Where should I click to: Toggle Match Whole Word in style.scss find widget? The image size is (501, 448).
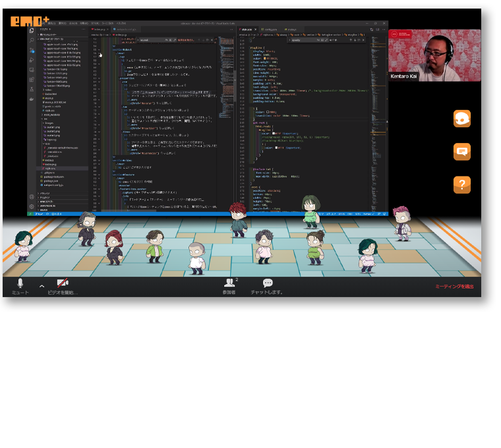(x=322, y=40)
